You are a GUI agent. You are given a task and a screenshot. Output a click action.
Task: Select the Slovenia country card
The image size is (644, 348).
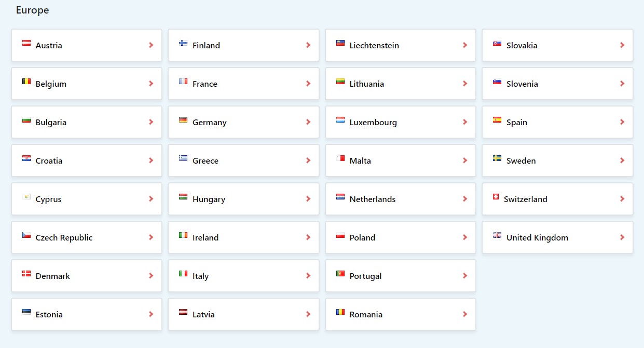557,84
